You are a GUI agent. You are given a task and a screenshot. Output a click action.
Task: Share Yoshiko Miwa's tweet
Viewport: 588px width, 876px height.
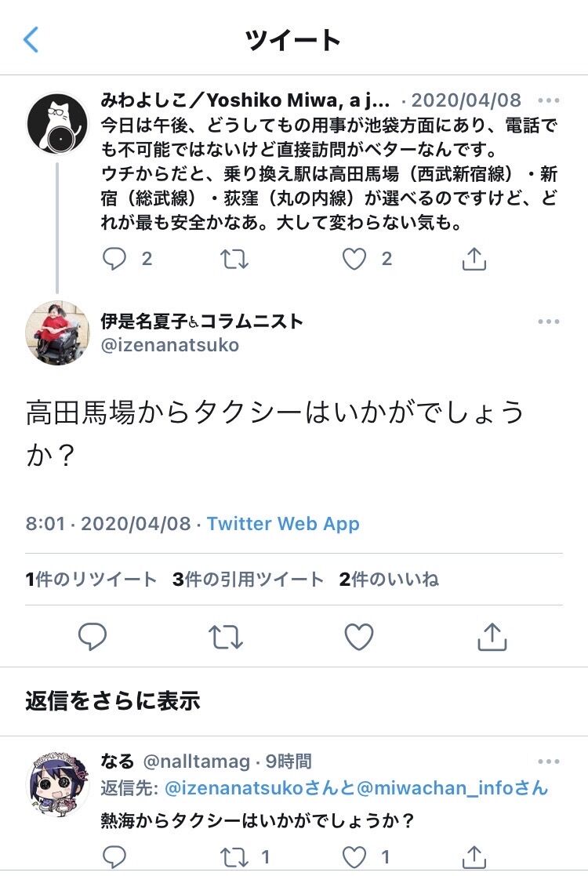coord(474,259)
